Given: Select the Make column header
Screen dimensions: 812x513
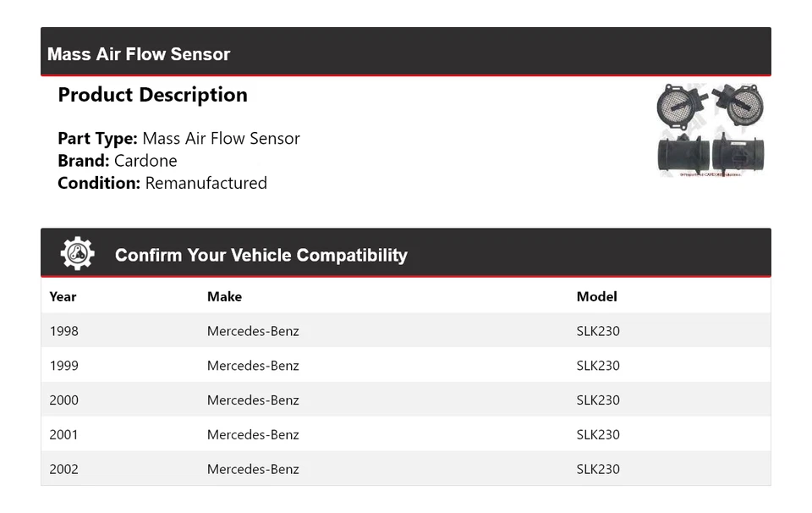Looking at the screenshot, I should 224,296.
